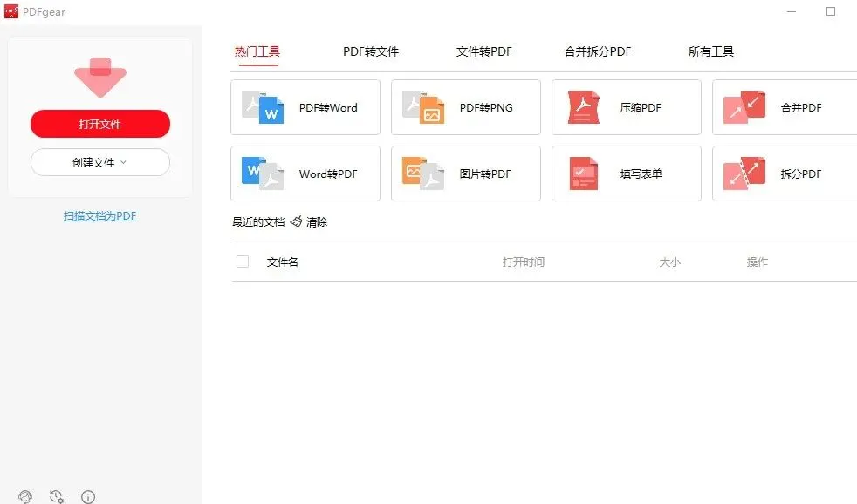
Task: Open the info icon at bottom left
Action: click(x=88, y=496)
